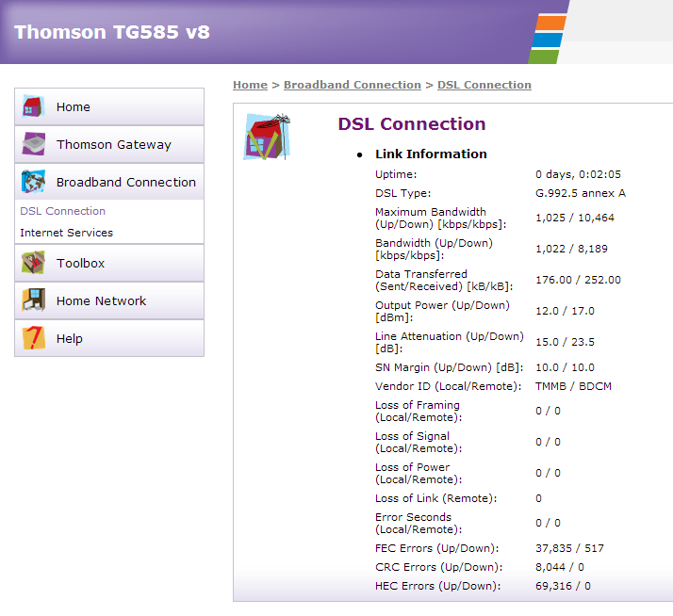
Task: Go to Home via the breadcrumb link
Action: (250, 85)
